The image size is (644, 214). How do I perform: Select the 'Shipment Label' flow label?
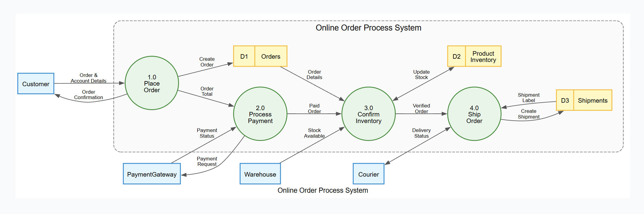coord(528,98)
